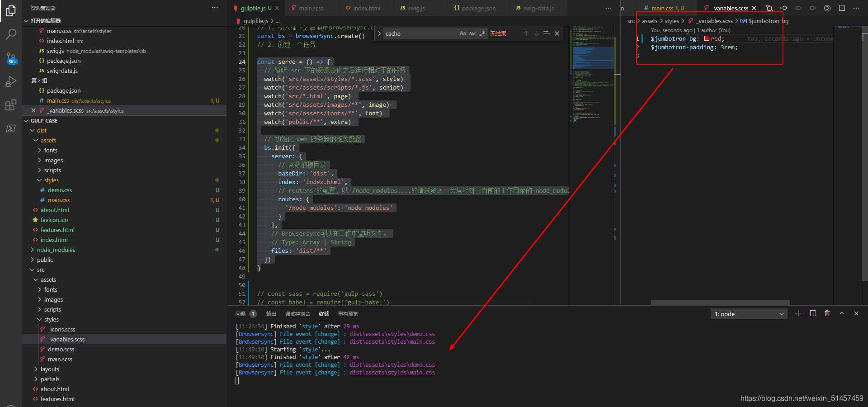This screenshot has width=868, height=407.
Task: Open the Output panel tab
Action: tap(271, 314)
